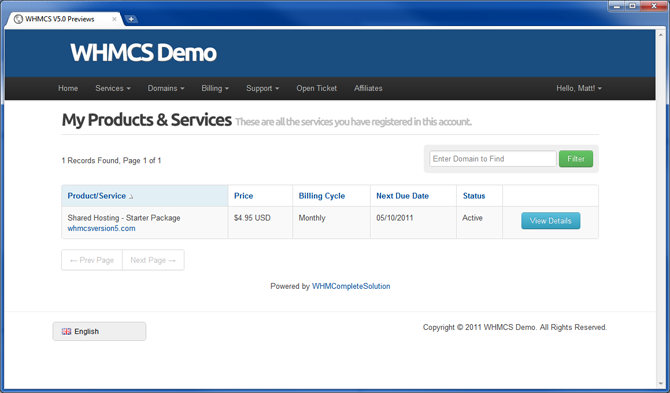Click the WHMCS Demo logo header
The image size is (670, 393).
click(x=144, y=53)
